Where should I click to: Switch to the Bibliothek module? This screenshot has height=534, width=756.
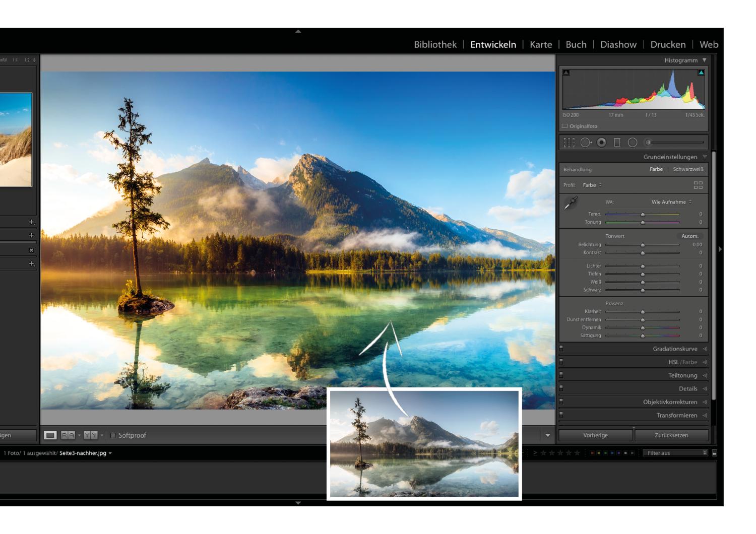(436, 44)
